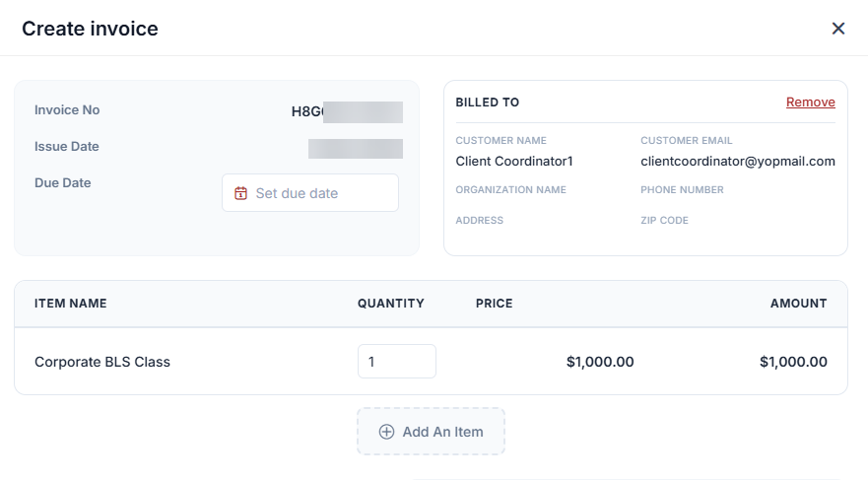Click the Invoice No value
868x480 pixels.
coord(347,111)
